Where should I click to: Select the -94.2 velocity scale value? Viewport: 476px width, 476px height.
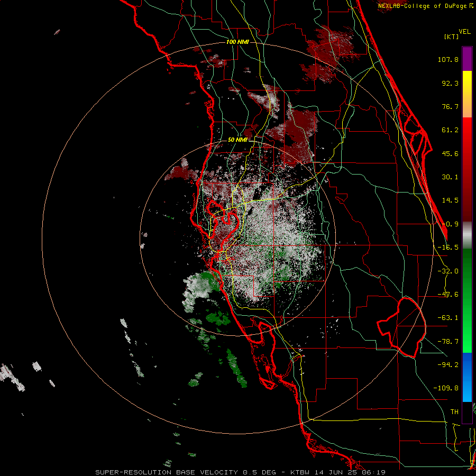(x=448, y=364)
